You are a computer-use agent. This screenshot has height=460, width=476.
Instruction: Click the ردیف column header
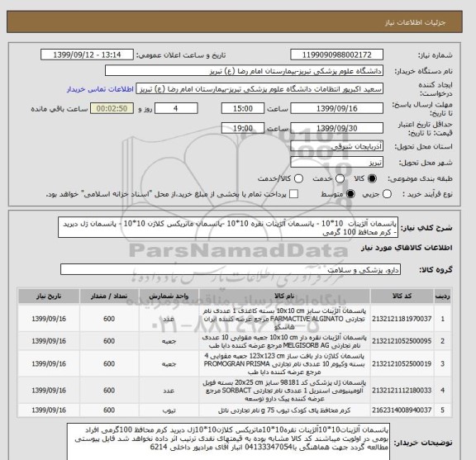(x=443, y=296)
